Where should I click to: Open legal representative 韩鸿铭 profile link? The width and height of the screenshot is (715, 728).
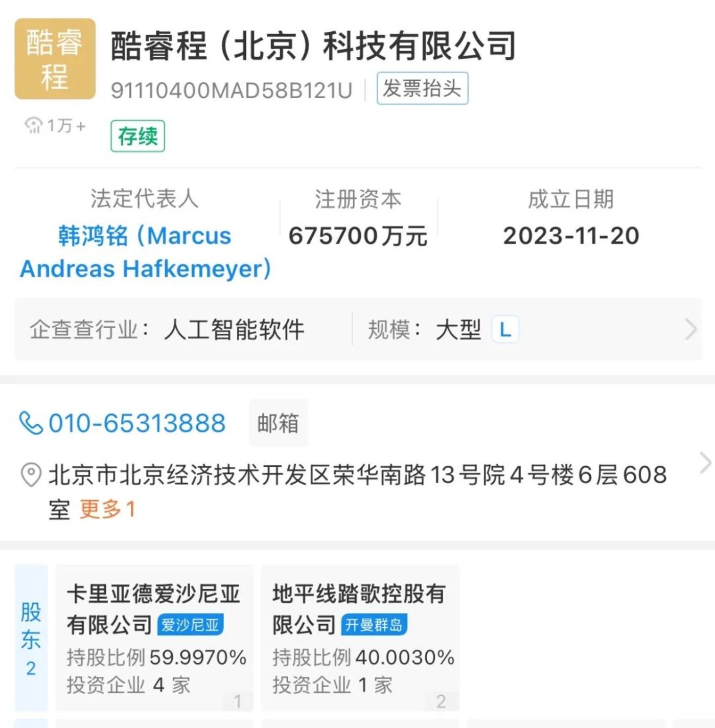coord(145,252)
